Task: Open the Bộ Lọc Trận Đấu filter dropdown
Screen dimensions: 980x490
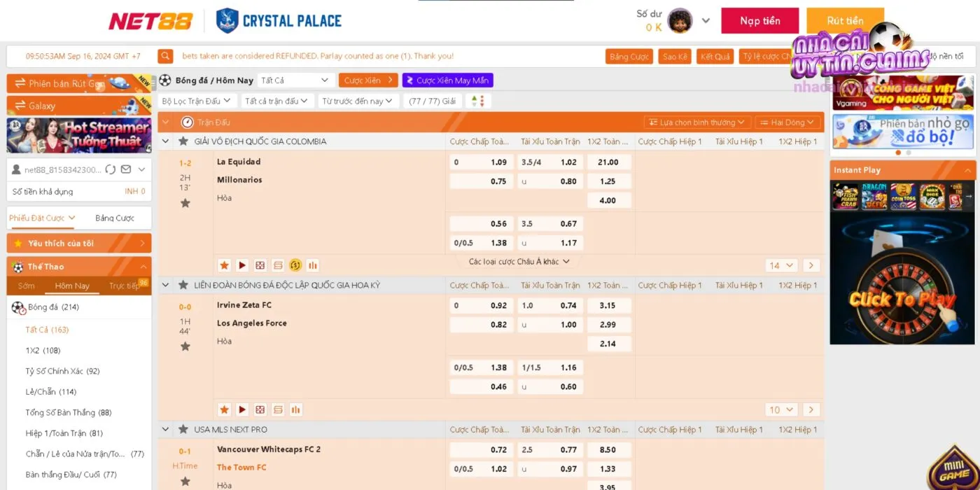Action: click(x=196, y=101)
